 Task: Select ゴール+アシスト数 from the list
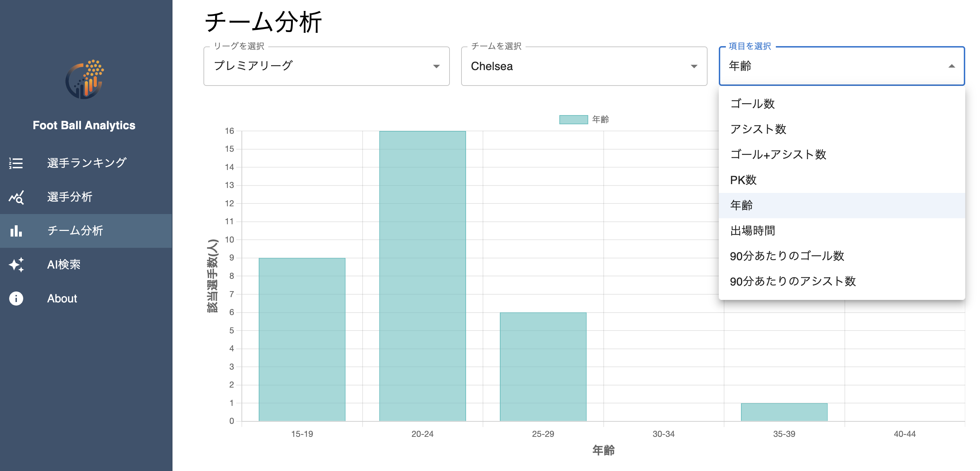779,155
